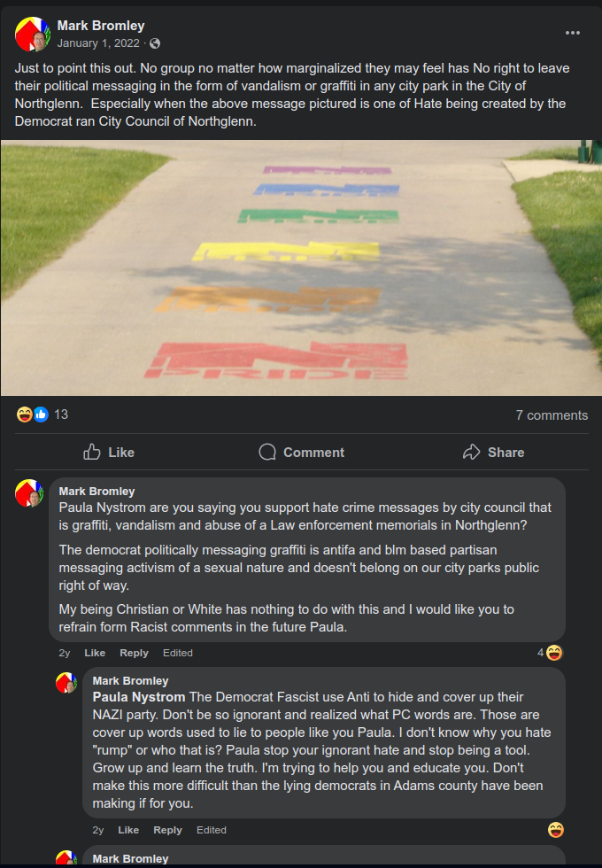Click the blue thumbs-up reaction icon
This screenshot has height=868, width=602.
tap(41, 415)
